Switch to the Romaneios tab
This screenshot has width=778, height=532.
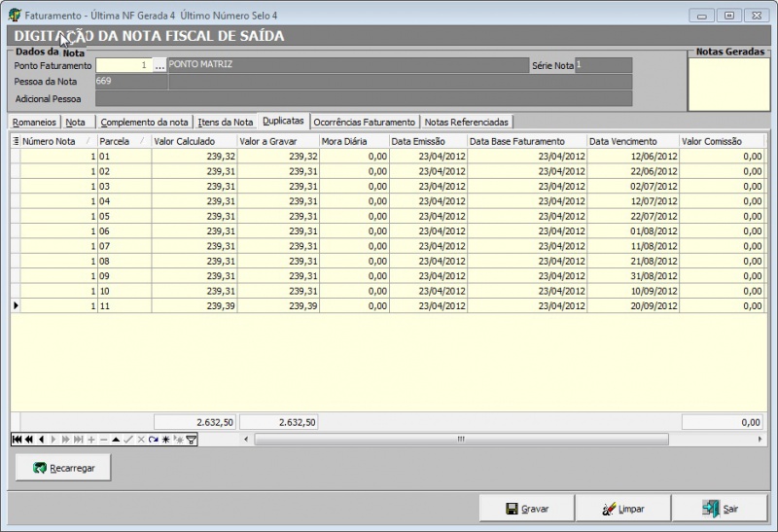pos(34,123)
